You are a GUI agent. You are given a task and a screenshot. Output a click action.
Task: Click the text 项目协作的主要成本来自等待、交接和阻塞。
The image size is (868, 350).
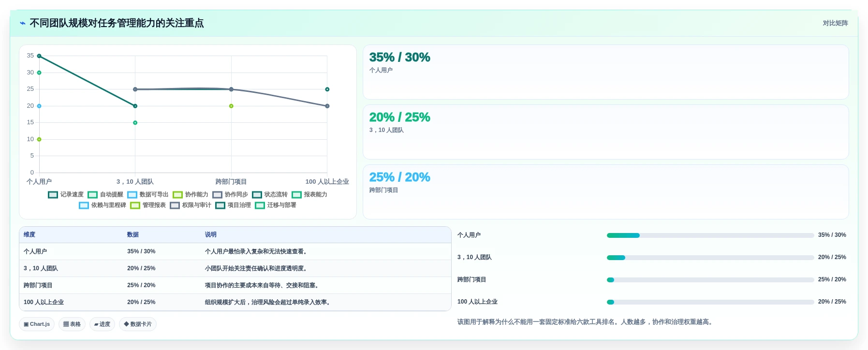263,285
